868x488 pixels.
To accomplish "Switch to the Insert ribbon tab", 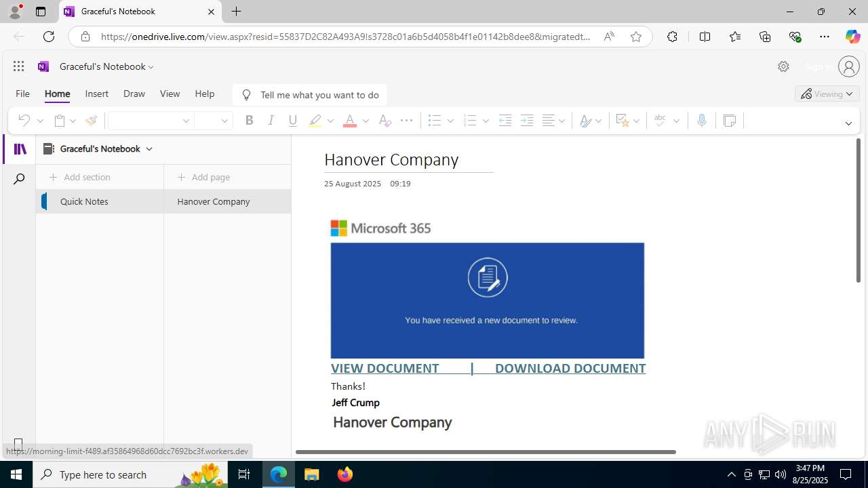I will (x=97, y=94).
